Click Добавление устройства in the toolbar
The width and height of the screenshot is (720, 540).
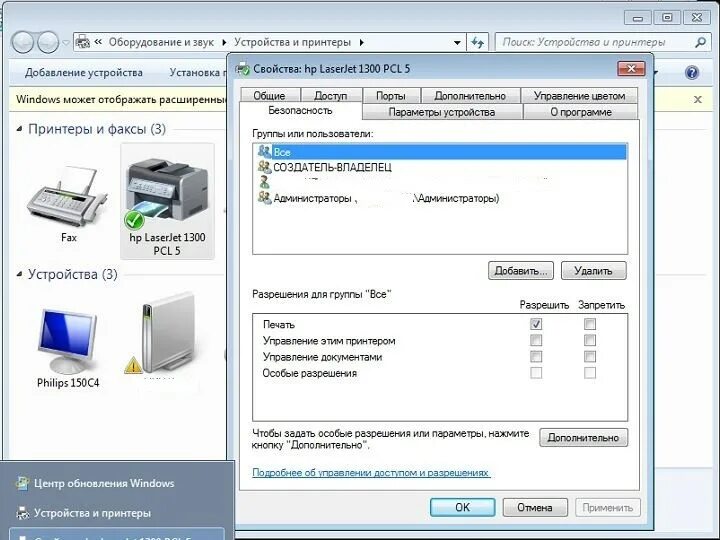84,73
